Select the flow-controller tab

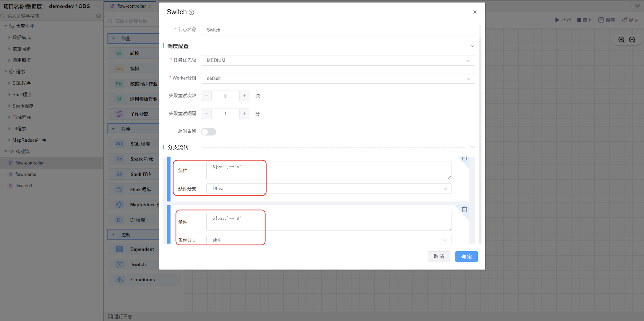tap(131, 6)
